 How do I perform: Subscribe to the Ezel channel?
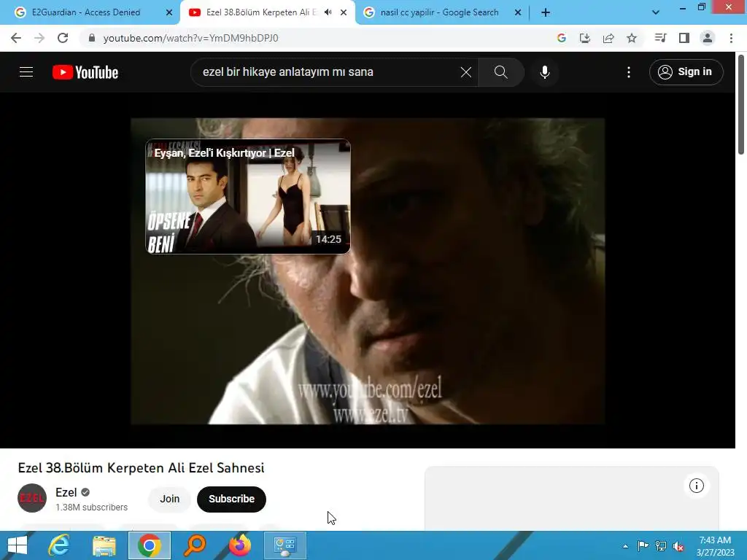[x=231, y=499]
